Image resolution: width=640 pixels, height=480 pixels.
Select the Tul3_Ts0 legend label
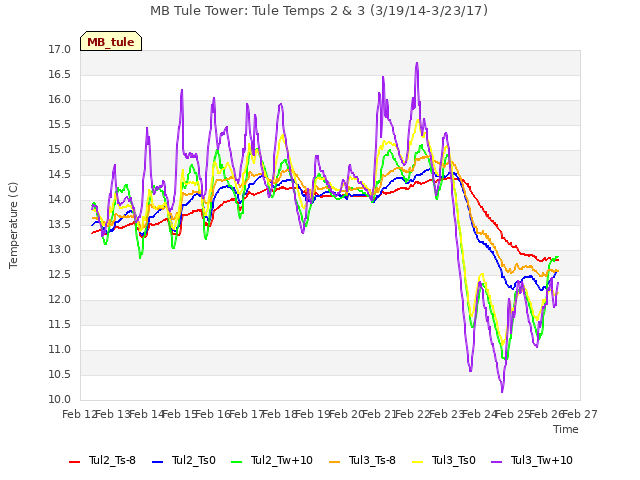[x=453, y=460]
